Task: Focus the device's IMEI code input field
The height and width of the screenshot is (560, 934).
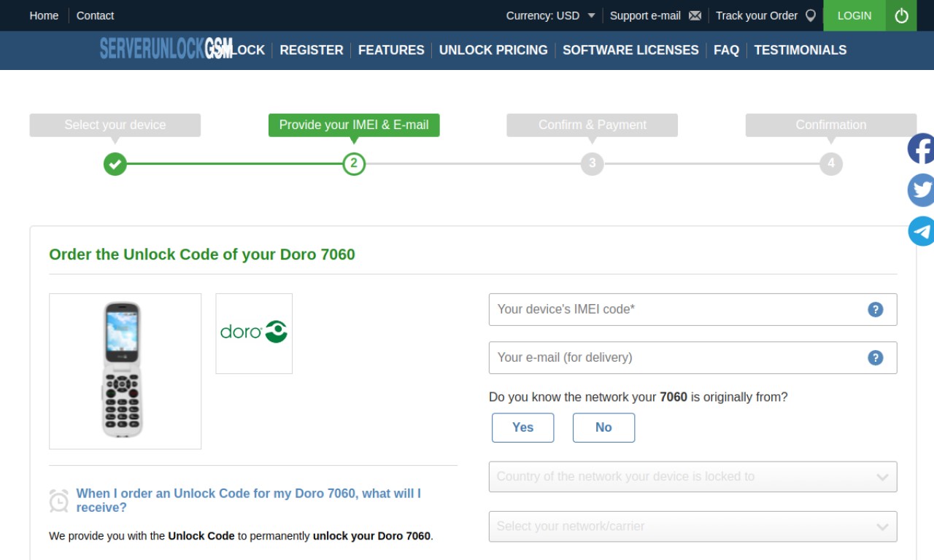Action: click(x=692, y=309)
